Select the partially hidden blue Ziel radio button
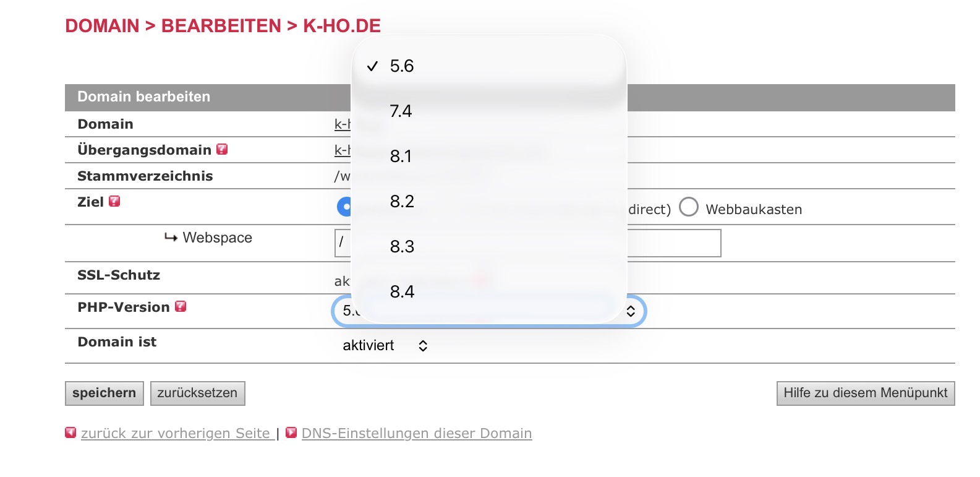This screenshot has height=477, width=980. point(344,207)
